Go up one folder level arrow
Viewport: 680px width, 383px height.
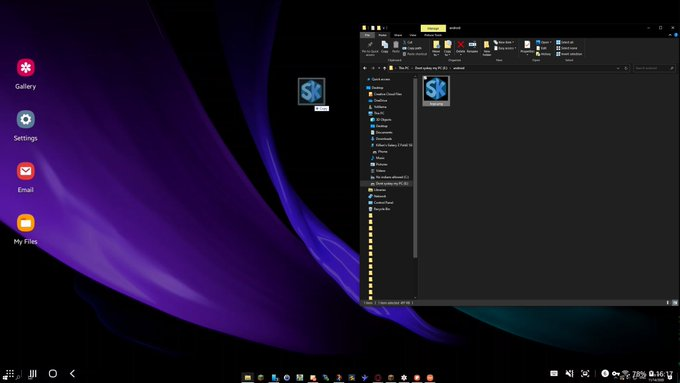tap(384, 68)
